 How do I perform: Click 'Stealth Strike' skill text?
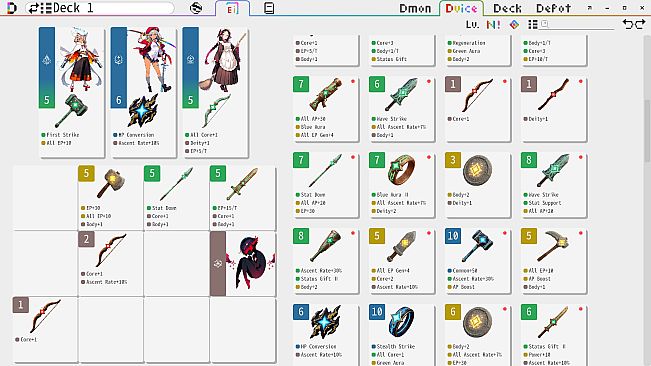click(396, 346)
